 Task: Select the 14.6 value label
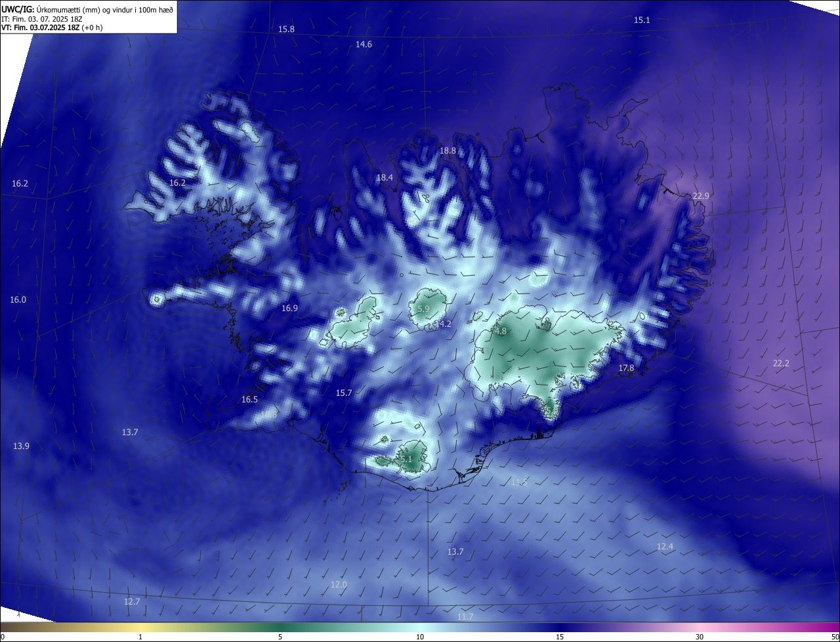364,45
